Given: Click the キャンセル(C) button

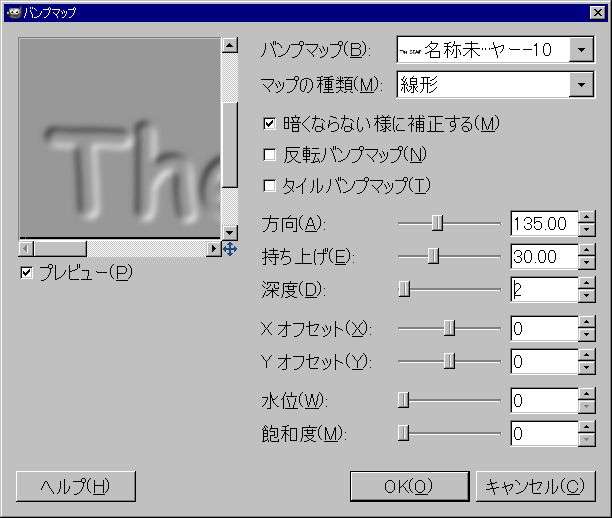Looking at the screenshot, I should pyautogui.click(x=536, y=486).
